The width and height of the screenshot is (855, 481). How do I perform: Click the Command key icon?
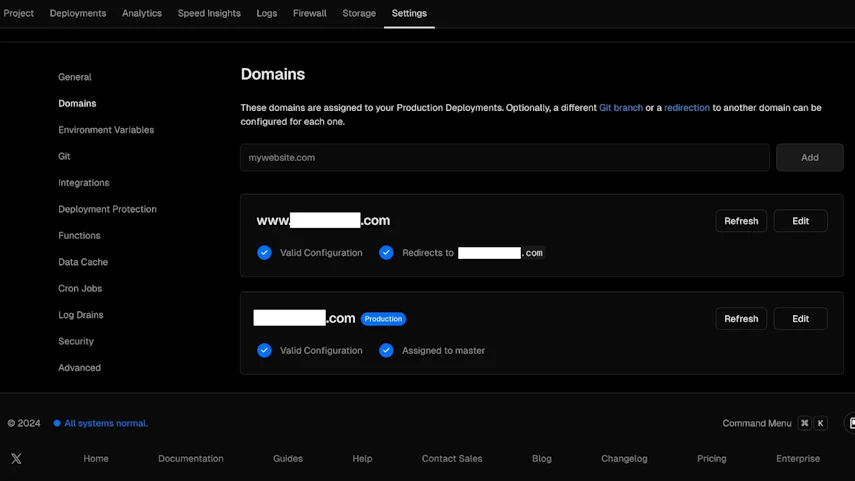[x=804, y=423]
